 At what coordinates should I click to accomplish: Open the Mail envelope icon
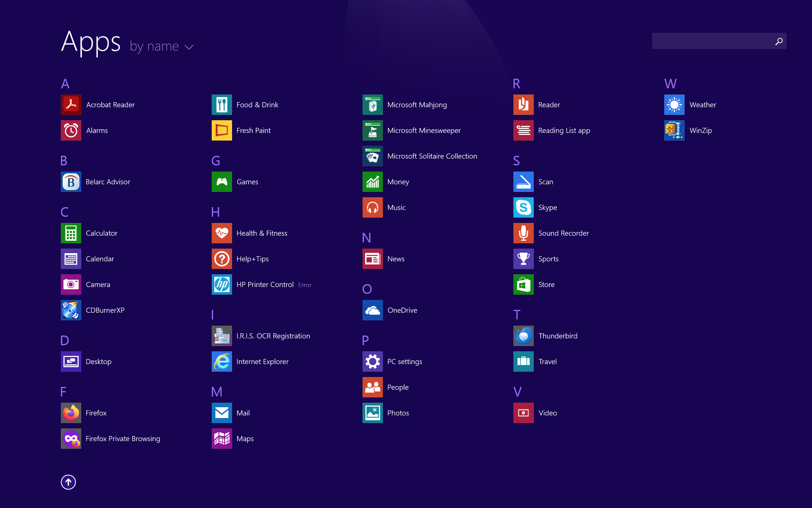[222, 413]
